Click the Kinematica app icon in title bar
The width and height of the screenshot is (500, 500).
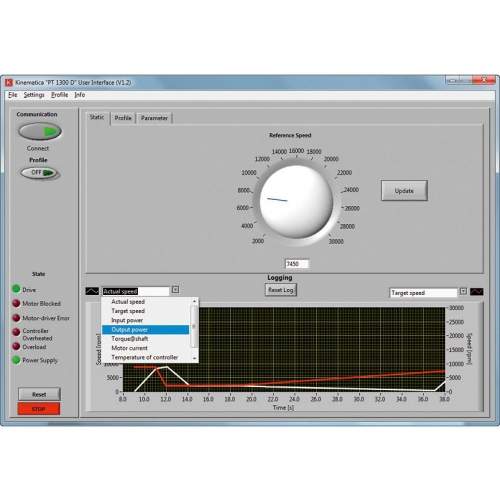pos(9,82)
